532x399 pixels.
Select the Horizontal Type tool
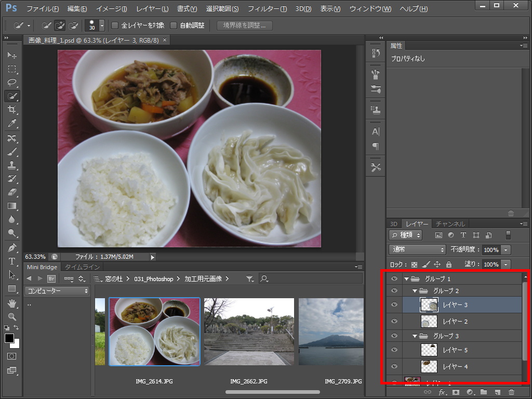click(x=12, y=261)
